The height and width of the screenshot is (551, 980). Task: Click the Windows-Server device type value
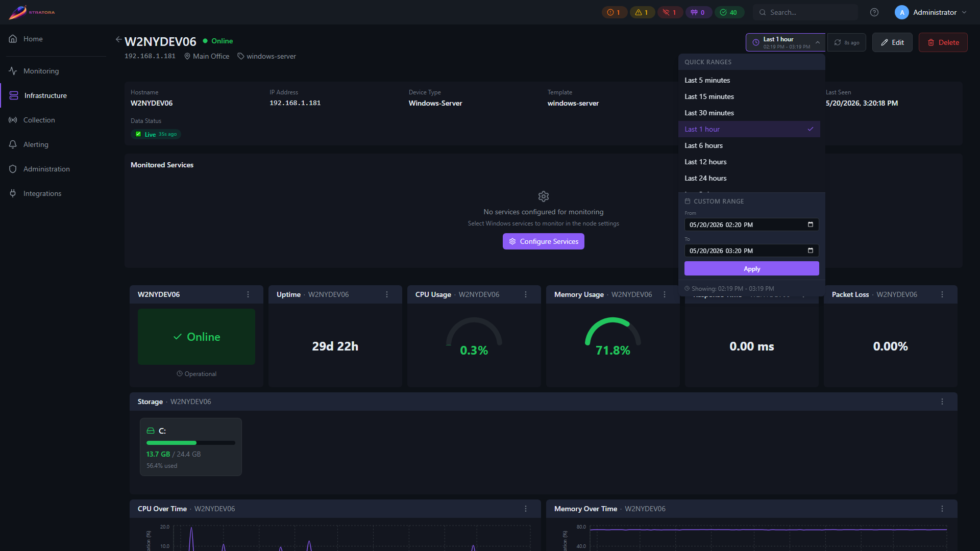pos(435,103)
